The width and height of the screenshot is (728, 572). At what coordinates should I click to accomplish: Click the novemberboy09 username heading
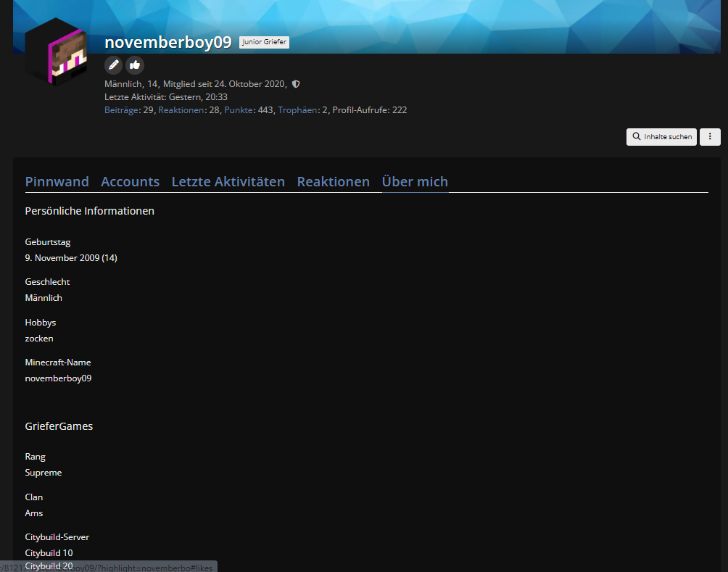click(x=168, y=42)
